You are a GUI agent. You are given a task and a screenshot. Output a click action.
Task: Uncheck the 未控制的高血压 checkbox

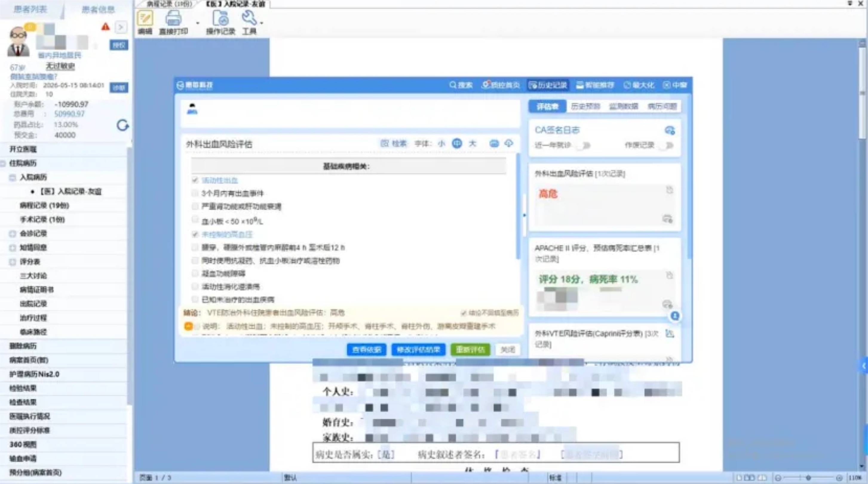[x=195, y=234]
